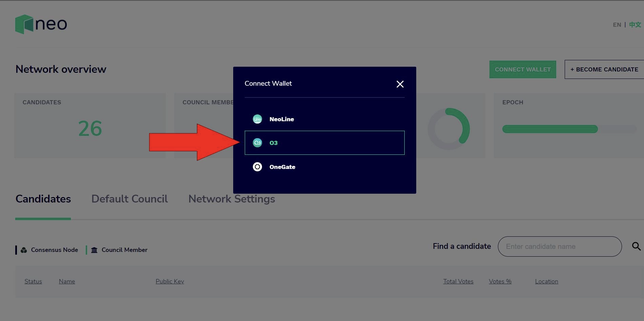This screenshot has width=644, height=321.
Task: Click the search magnifier icon
Action: [x=636, y=246]
